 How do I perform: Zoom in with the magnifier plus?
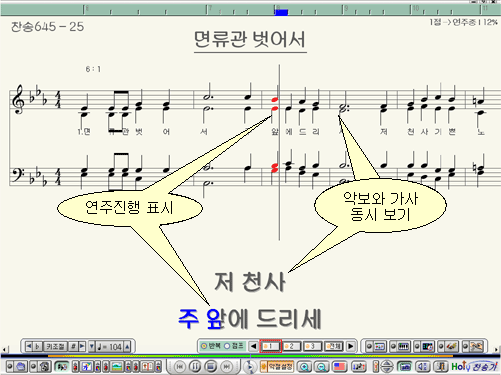304,367
